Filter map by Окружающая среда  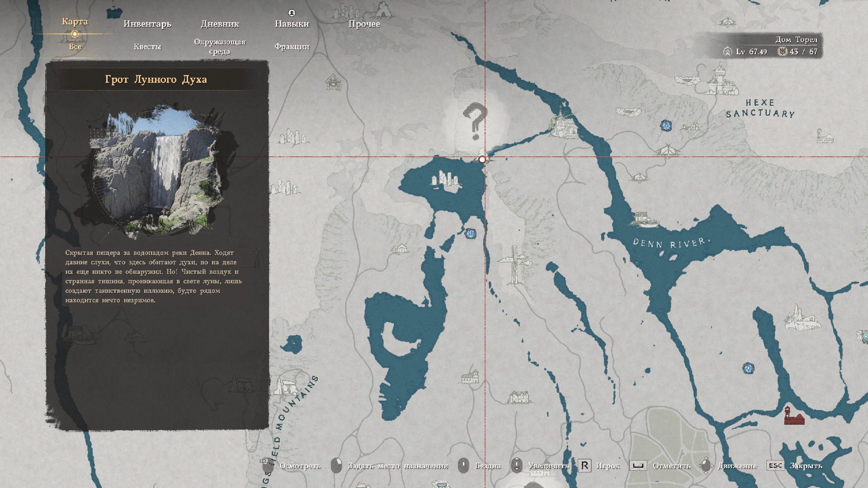click(x=220, y=47)
